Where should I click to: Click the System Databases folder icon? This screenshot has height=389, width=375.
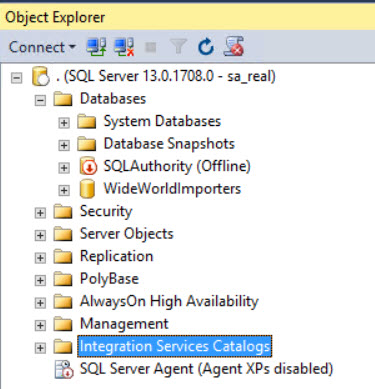pyautogui.click(x=86, y=122)
